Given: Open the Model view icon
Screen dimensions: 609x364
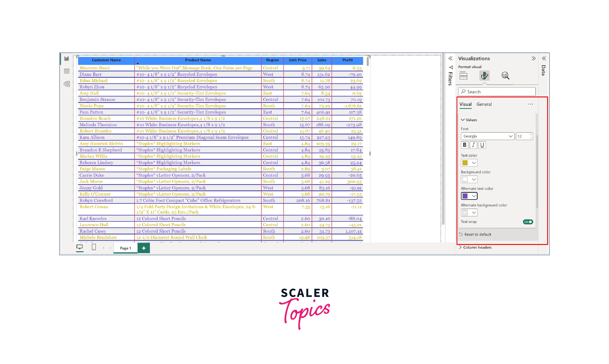Looking at the screenshot, I should (x=66, y=84).
